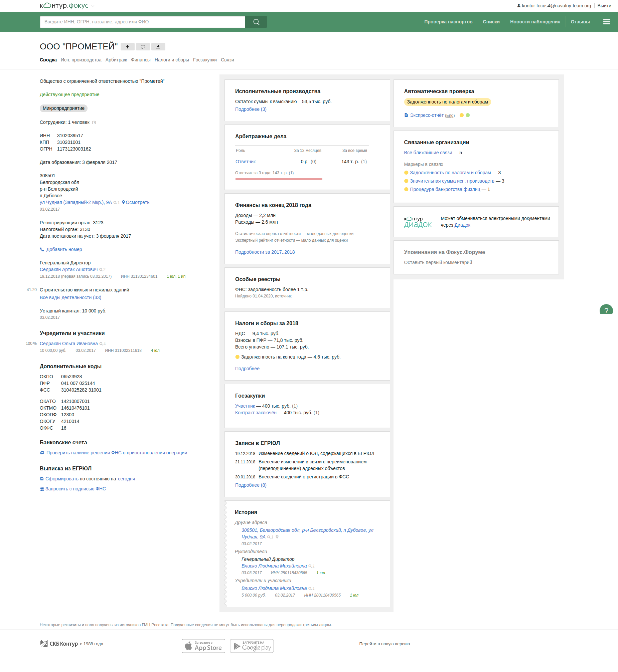
Task: Click the Google Play download badge
Action: pos(252,646)
